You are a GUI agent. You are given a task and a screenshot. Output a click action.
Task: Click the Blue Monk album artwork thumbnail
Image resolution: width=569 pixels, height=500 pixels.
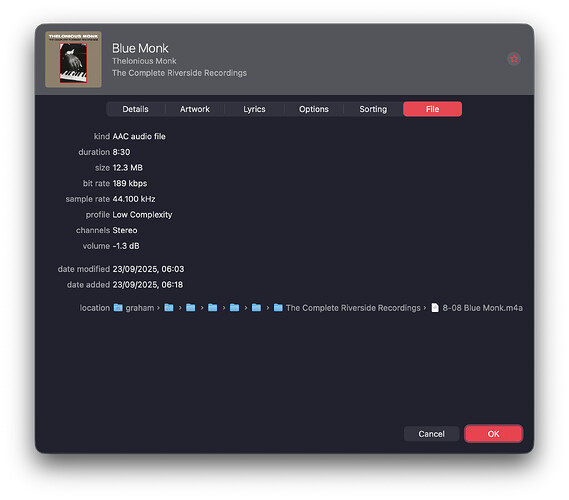tap(73, 60)
